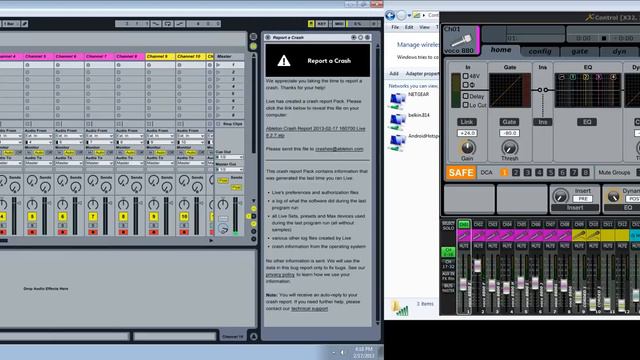Arm Channel 8 record button in Ableton
The image size is (640, 360).
pyautogui.click(x=123, y=232)
